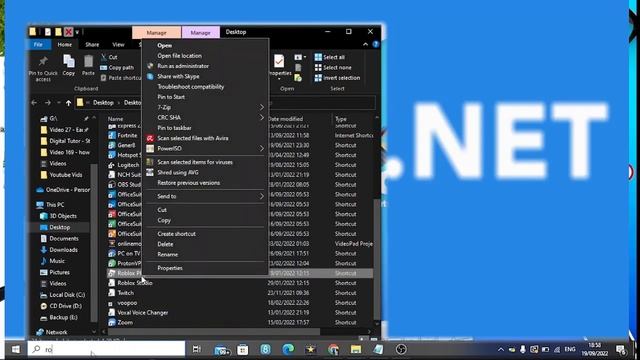Click the Cut scissors ribbon item
The height and width of the screenshot is (360, 640).
[x=109, y=57]
